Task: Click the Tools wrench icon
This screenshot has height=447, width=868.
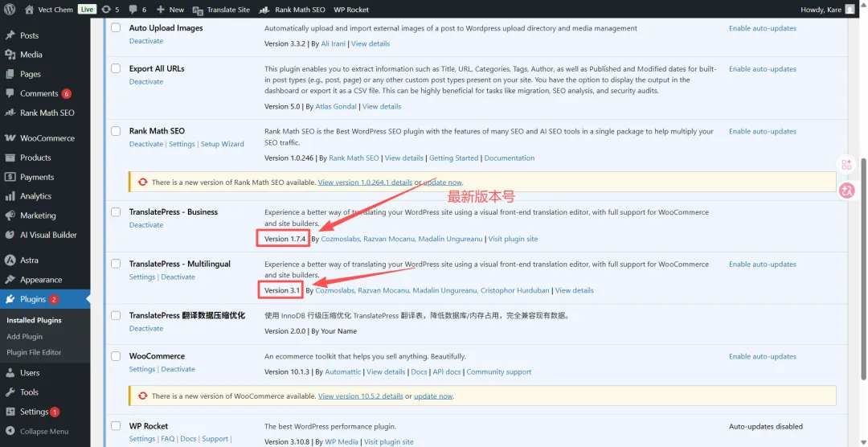Action: coord(10,392)
